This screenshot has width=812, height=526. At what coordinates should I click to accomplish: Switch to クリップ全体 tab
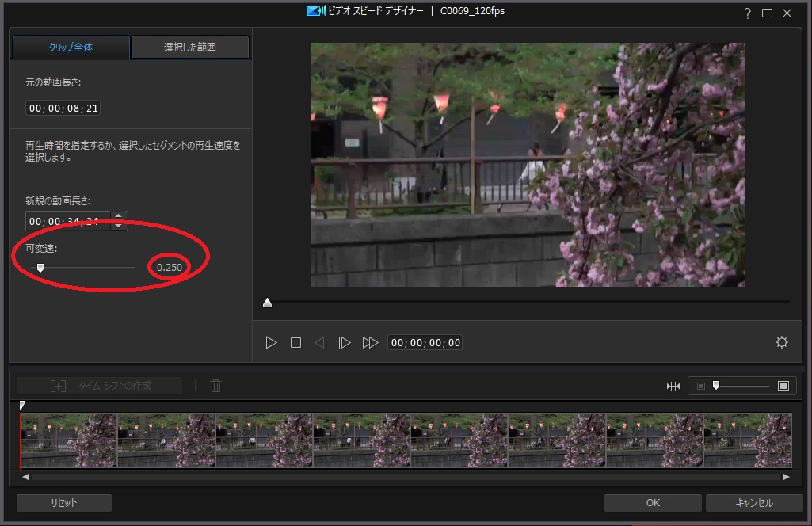(x=71, y=47)
